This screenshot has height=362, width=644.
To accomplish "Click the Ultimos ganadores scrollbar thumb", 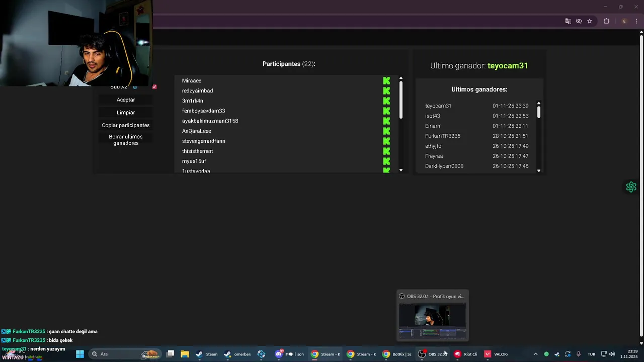I will click(x=539, y=112).
